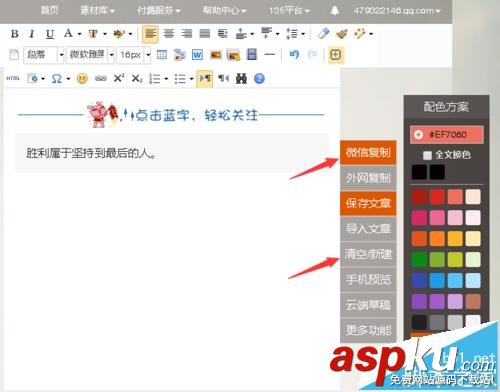
Task: Insert an ordered numbered list
Action: 155,79
